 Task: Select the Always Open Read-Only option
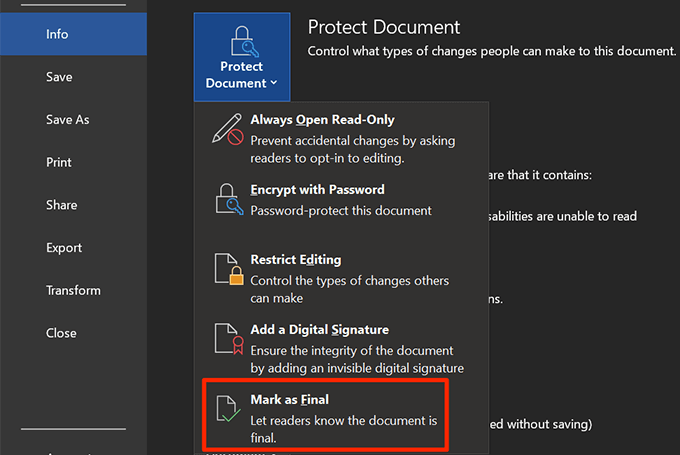(x=322, y=120)
